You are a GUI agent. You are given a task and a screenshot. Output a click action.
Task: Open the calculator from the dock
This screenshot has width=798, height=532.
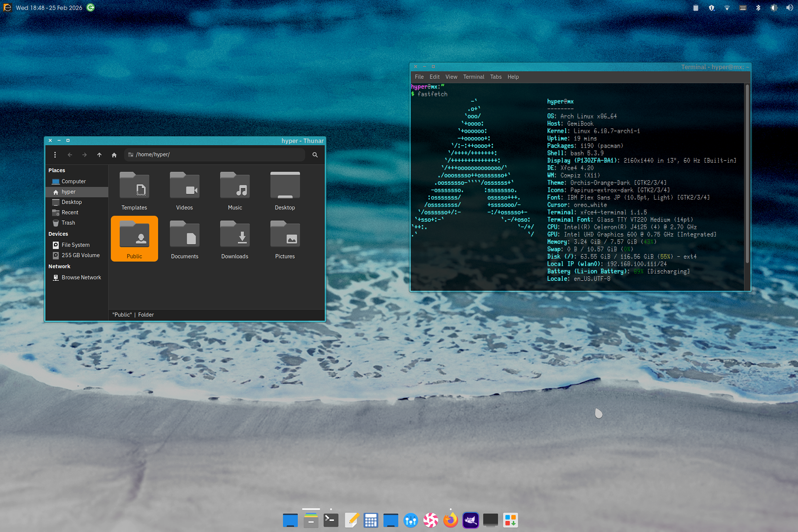point(371,520)
